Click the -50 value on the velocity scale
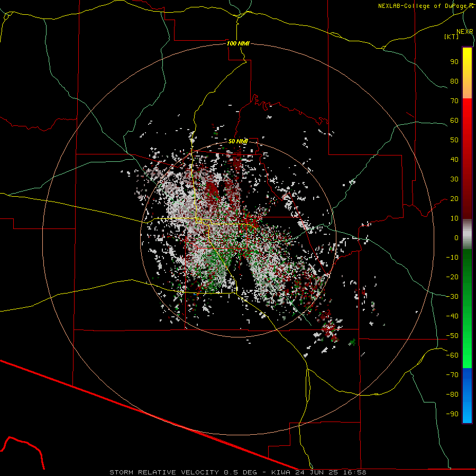The height and width of the screenshot is (476, 476). (452, 336)
